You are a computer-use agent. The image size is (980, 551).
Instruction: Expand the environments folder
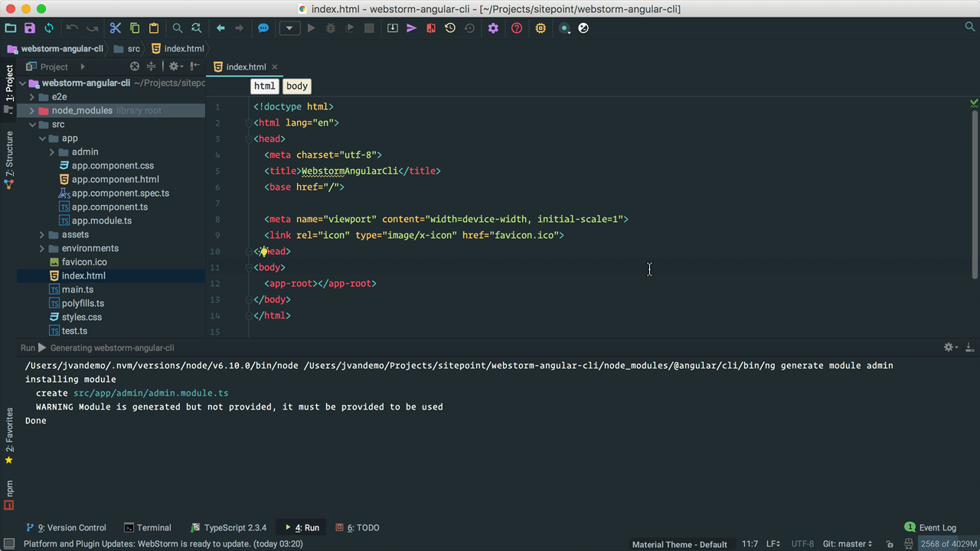(x=42, y=249)
